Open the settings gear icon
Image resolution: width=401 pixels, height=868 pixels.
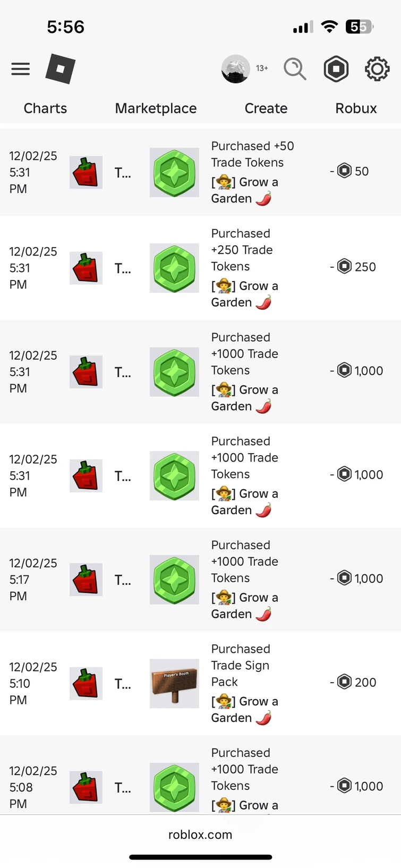click(x=377, y=69)
